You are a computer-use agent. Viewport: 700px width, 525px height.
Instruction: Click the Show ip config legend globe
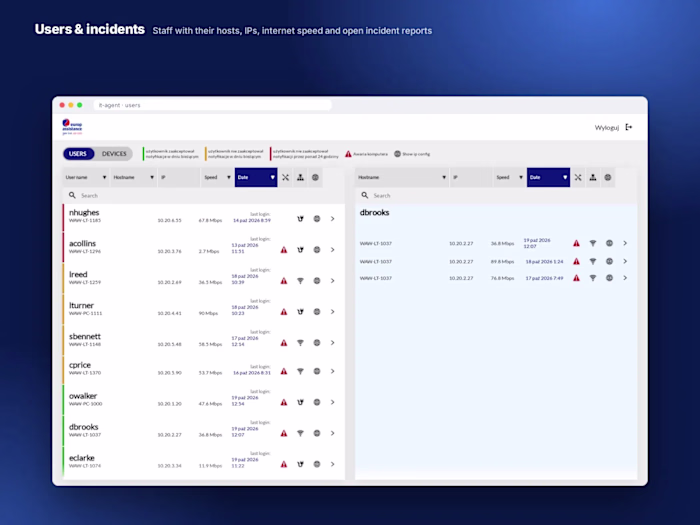point(397,154)
